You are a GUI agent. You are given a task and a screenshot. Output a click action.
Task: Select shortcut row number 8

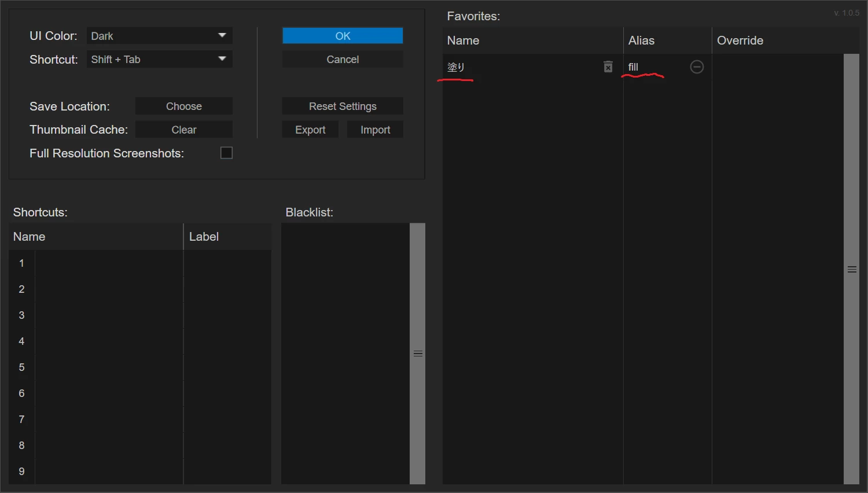(x=21, y=446)
